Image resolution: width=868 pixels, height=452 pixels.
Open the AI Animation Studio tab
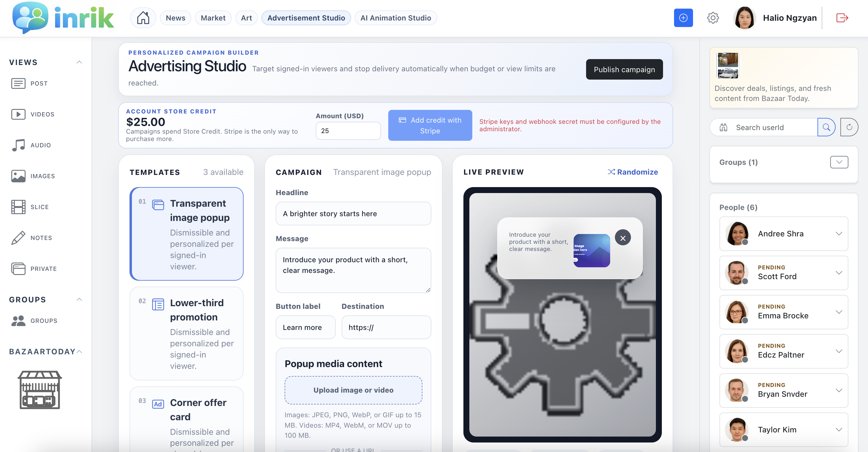[396, 18]
